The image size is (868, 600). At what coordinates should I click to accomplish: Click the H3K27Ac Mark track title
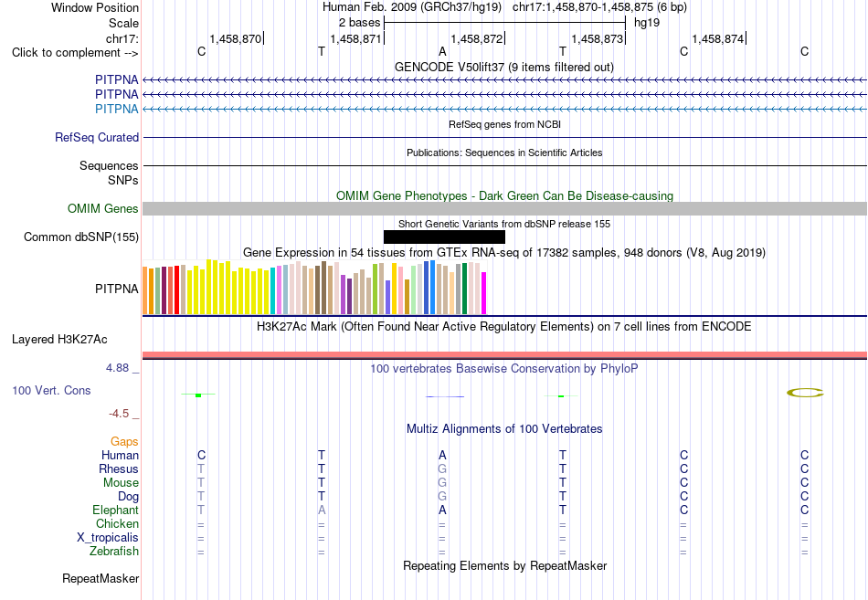[503, 327]
